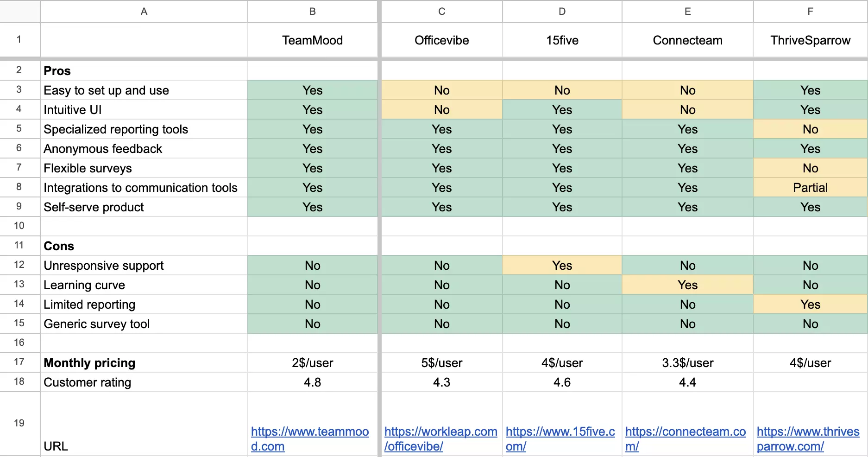Open the workleap.com/officevibe link
Screen dimensions: 868x457
pos(440,432)
